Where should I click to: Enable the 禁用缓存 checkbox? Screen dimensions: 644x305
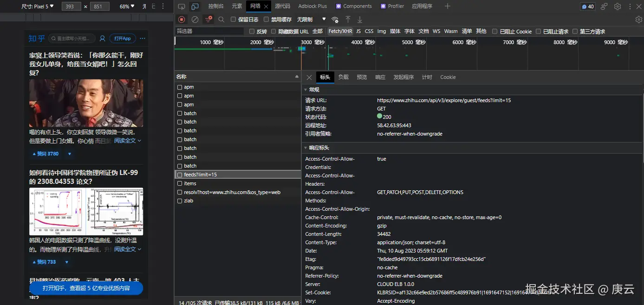[267, 19]
